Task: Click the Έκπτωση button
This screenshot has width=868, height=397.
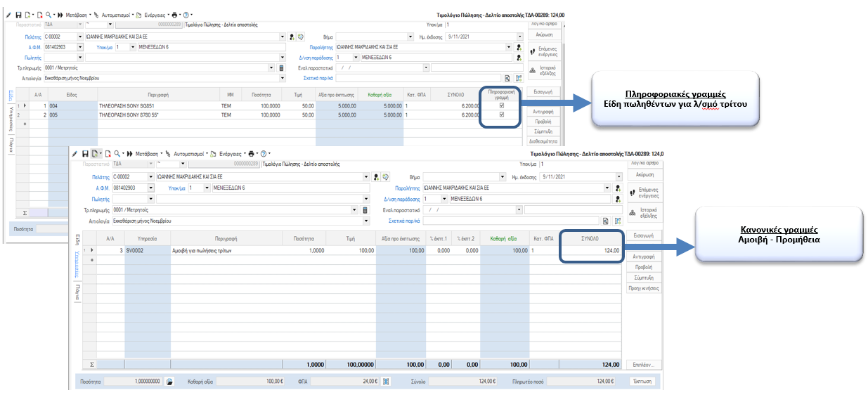Action: point(641,382)
